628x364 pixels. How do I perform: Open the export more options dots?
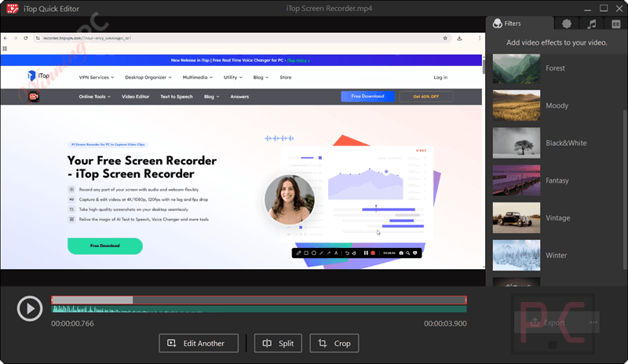coord(593,322)
